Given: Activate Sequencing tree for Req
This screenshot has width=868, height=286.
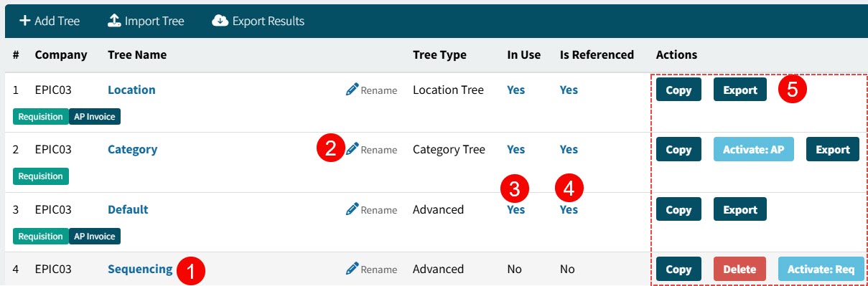Looking at the screenshot, I should point(821,269).
